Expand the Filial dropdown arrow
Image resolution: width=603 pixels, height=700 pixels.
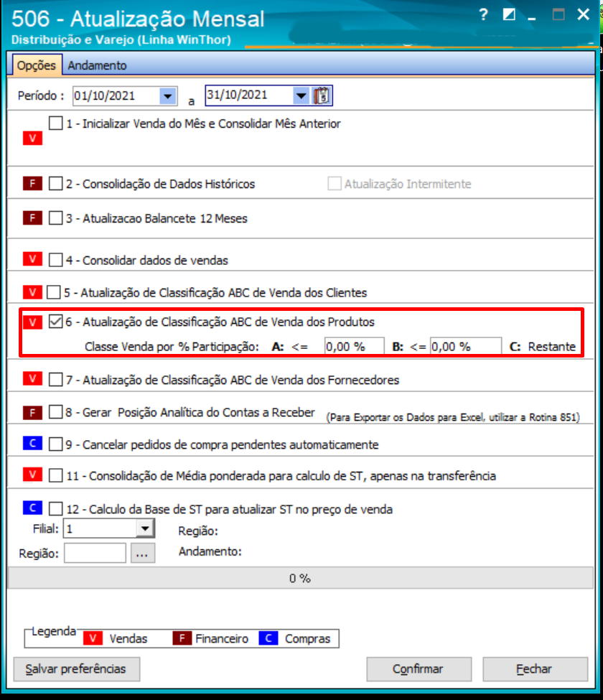click(x=145, y=529)
